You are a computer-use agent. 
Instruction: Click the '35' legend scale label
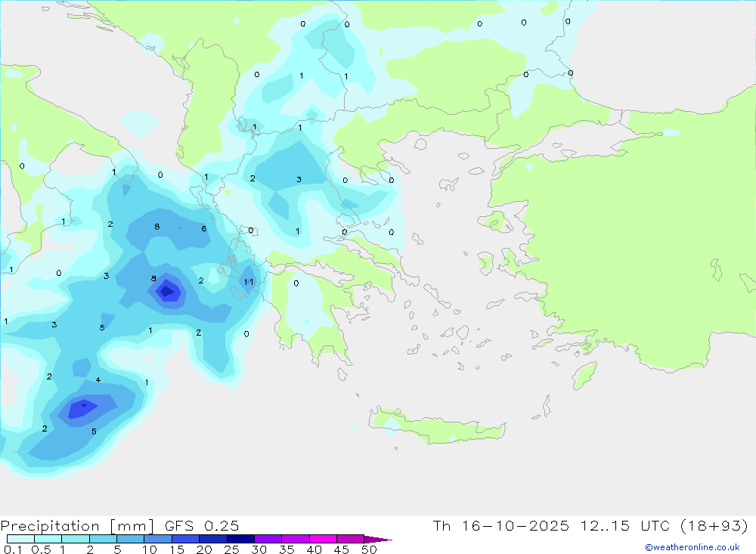287,549
